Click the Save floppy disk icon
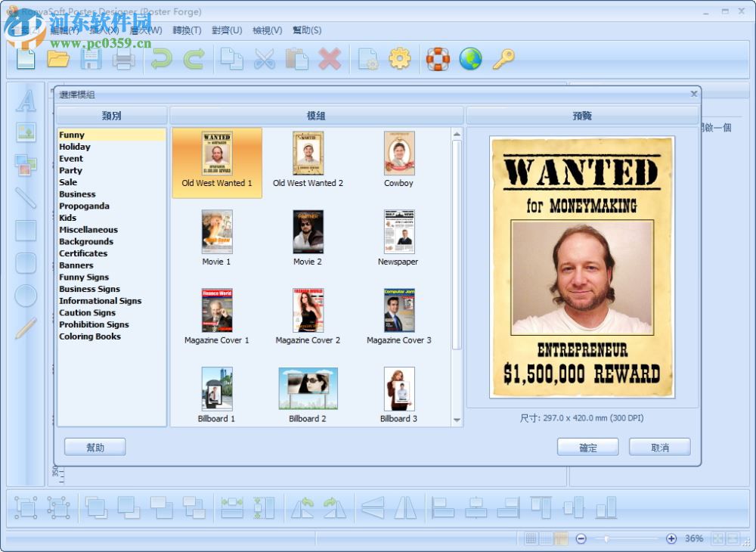Image resolution: width=756 pixels, height=552 pixels. pyautogui.click(x=91, y=59)
